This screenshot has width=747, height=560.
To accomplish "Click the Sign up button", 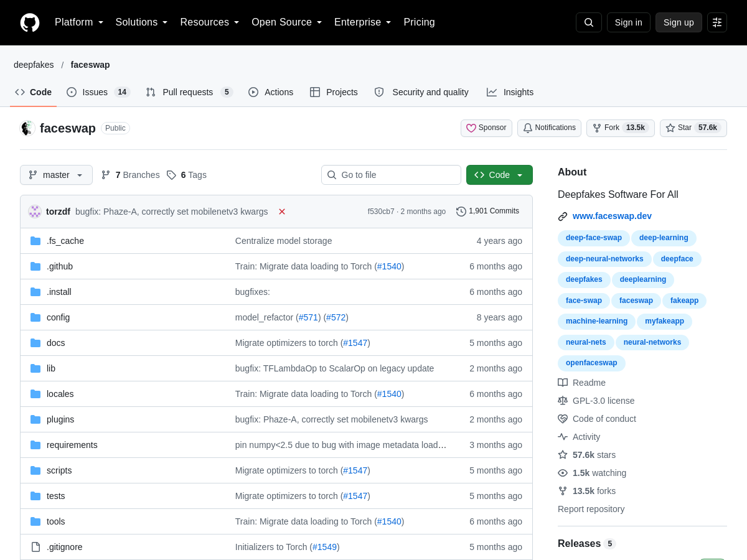I will pyautogui.click(x=679, y=22).
